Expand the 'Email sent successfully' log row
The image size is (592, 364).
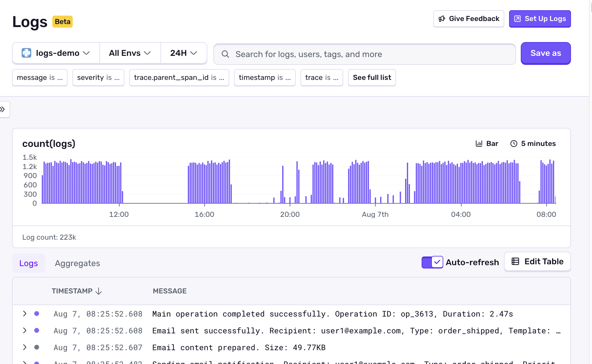pyautogui.click(x=25, y=330)
